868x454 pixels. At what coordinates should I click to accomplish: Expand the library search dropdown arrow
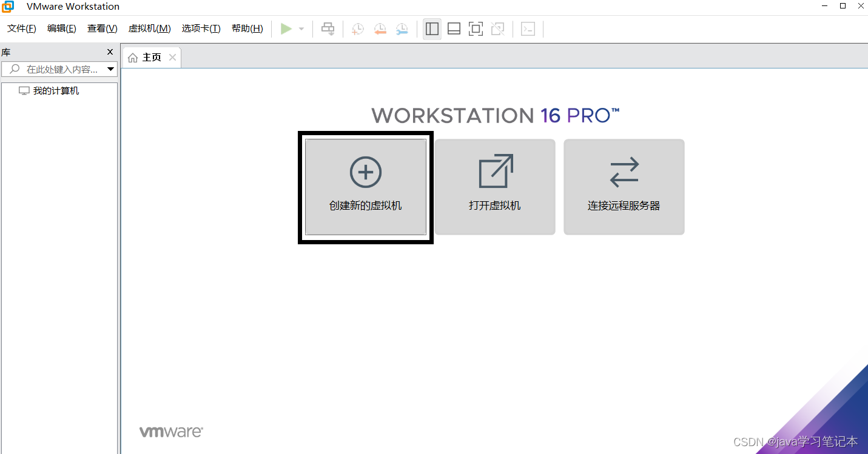point(110,69)
